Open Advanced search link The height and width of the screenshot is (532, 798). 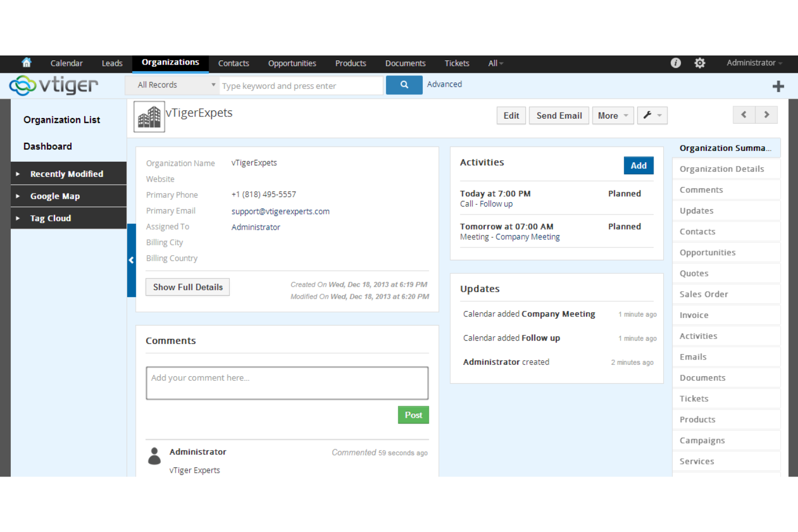click(x=444, y=84)
